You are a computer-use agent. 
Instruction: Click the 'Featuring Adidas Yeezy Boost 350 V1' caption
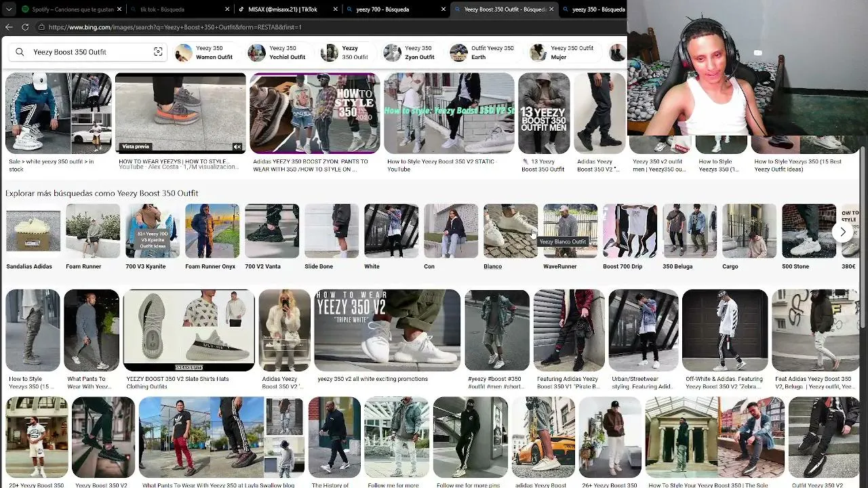tap(568, 383)
